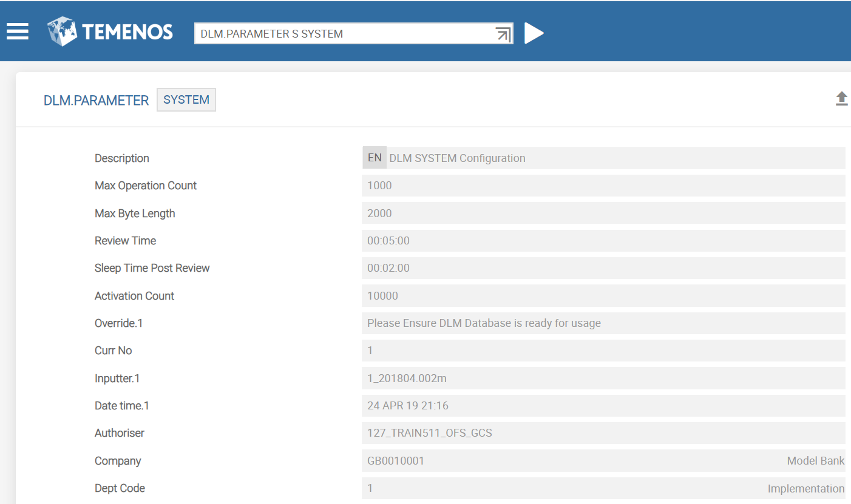Click the Temenos globe logo

(62, 32)
